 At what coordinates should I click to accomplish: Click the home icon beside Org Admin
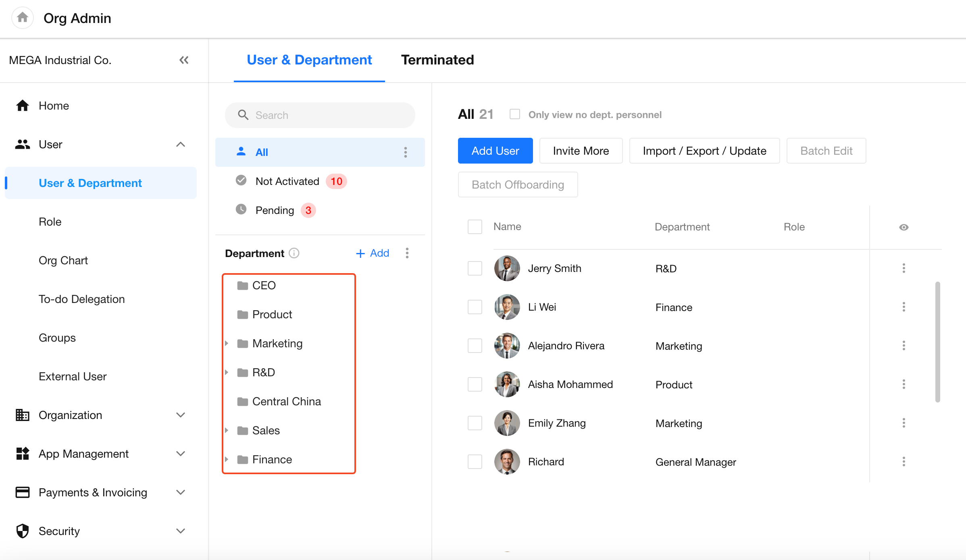coord(23,18)
